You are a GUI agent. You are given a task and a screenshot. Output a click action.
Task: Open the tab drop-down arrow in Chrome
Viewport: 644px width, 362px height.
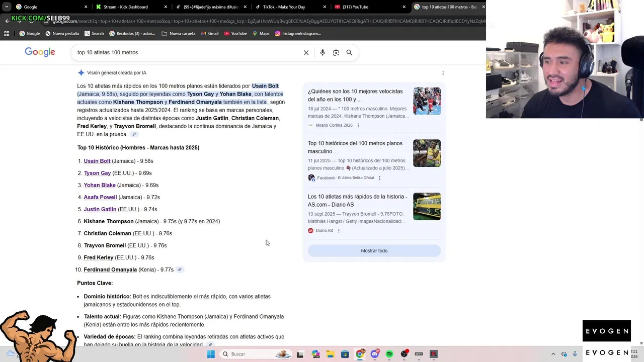tap(7, 7)
